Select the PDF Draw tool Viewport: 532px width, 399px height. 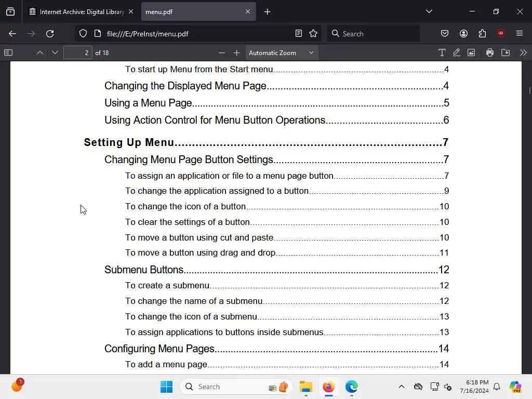[456, 52]
